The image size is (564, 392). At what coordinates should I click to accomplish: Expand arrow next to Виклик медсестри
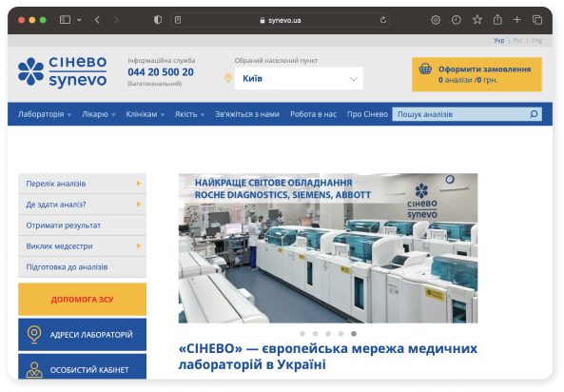pos(139,246)
